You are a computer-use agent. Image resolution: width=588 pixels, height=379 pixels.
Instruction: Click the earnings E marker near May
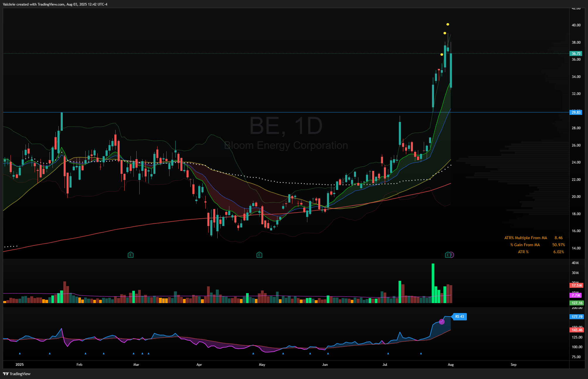click(259, 255)
